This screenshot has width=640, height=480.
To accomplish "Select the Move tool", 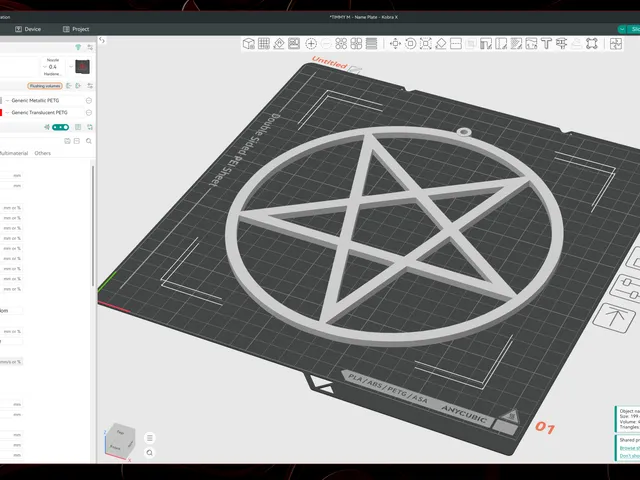I will (395, 44).
